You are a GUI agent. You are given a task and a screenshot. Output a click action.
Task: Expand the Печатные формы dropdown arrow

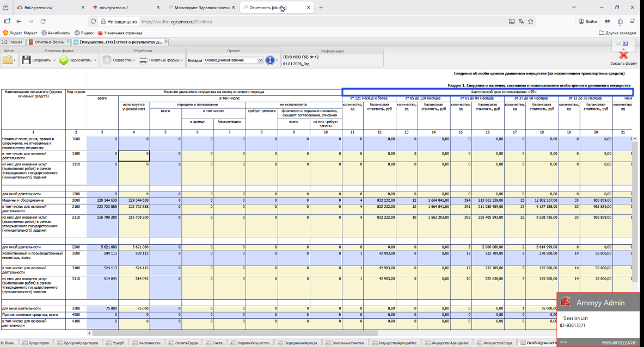point(182,60)
